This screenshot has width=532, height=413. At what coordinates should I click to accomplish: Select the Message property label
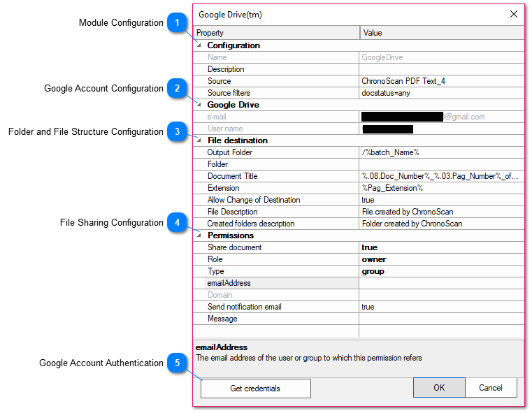click(x=222, y=319)
